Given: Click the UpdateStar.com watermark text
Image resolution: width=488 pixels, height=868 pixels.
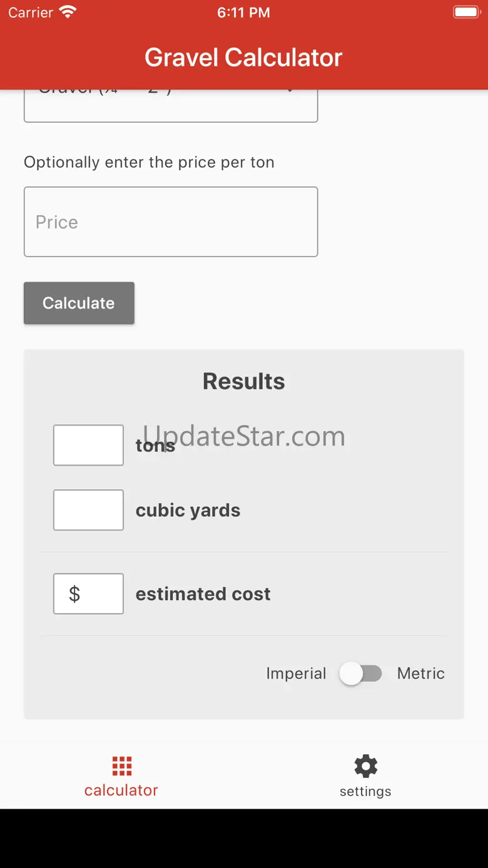Looking at the screenshot, I should coord(244,436).
